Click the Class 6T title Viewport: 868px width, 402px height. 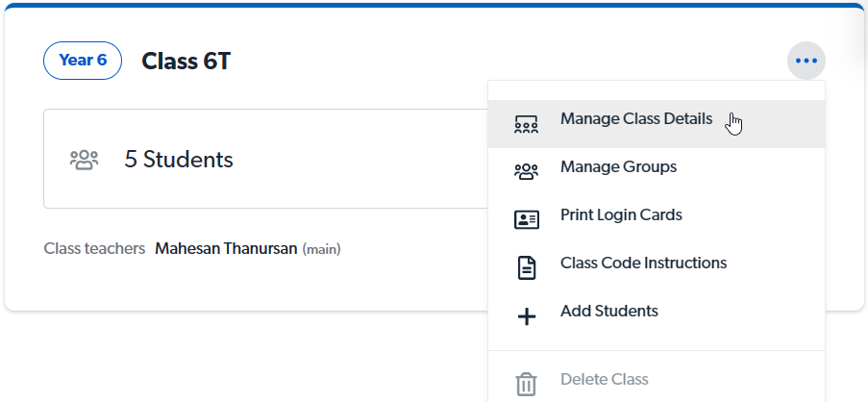(x=186, y=62)
